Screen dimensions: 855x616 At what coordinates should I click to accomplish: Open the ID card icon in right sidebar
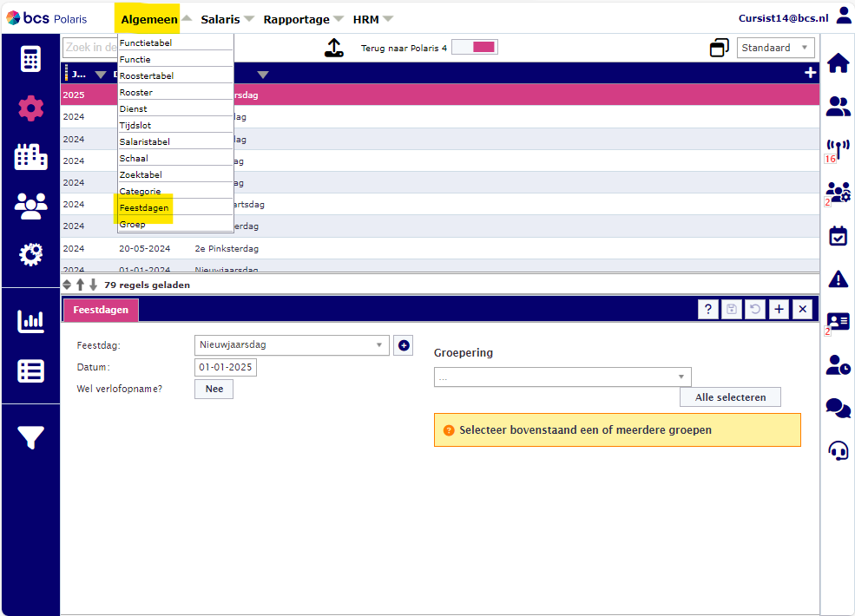point(839,322)
